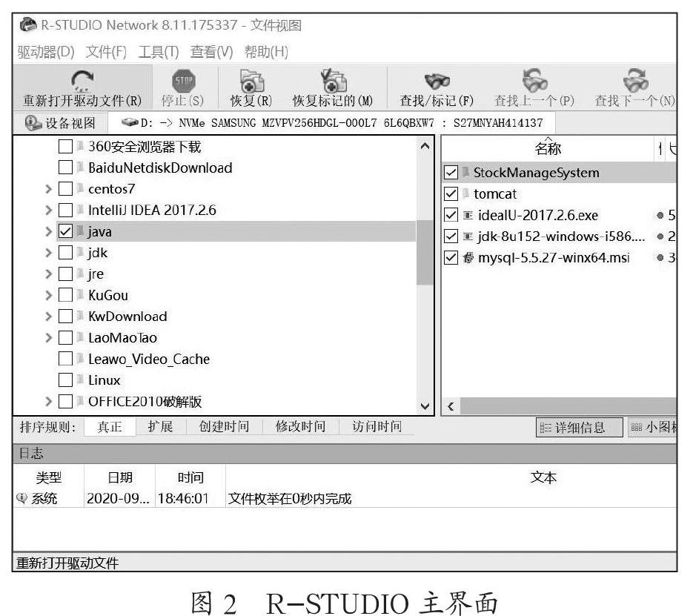The image size is (693, 616).
Task: Switch to the 设备视图 tab
Action: (x=60, y=123)
